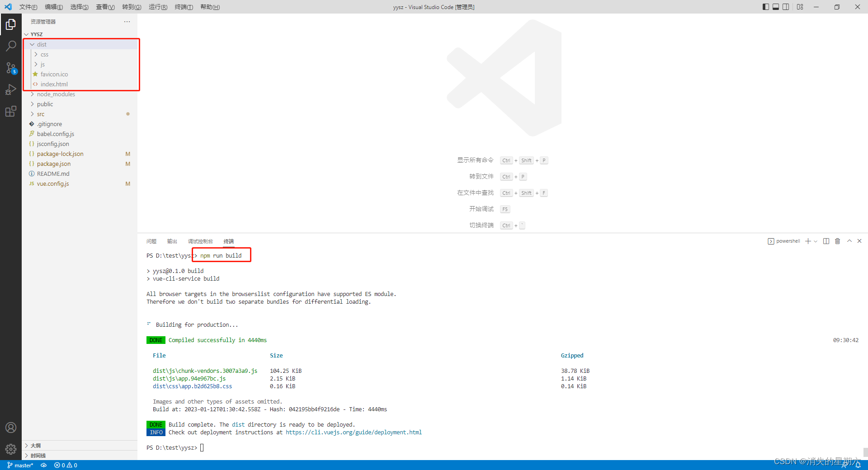
Task: Toggle secondary side bar layout icon
Action: coord(786,7)
